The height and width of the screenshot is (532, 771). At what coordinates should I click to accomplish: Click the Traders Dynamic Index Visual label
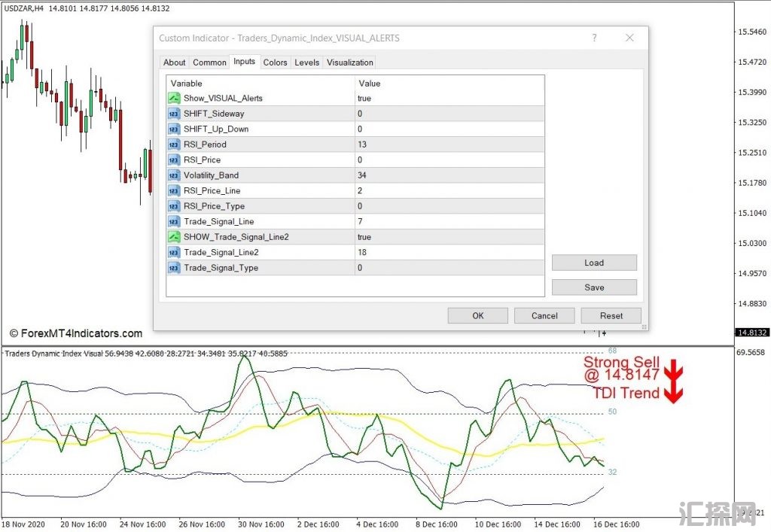click(54, 353)
